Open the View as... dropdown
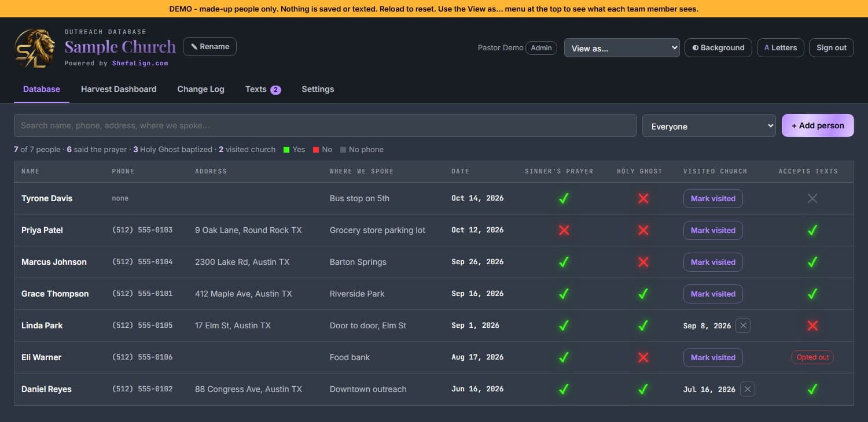 point(622,48)
